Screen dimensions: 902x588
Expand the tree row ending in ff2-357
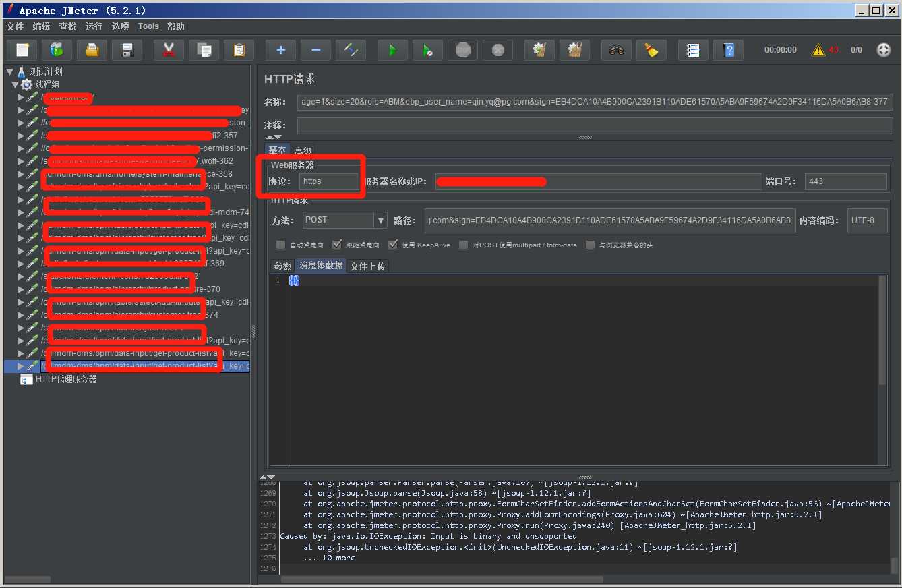21,136
